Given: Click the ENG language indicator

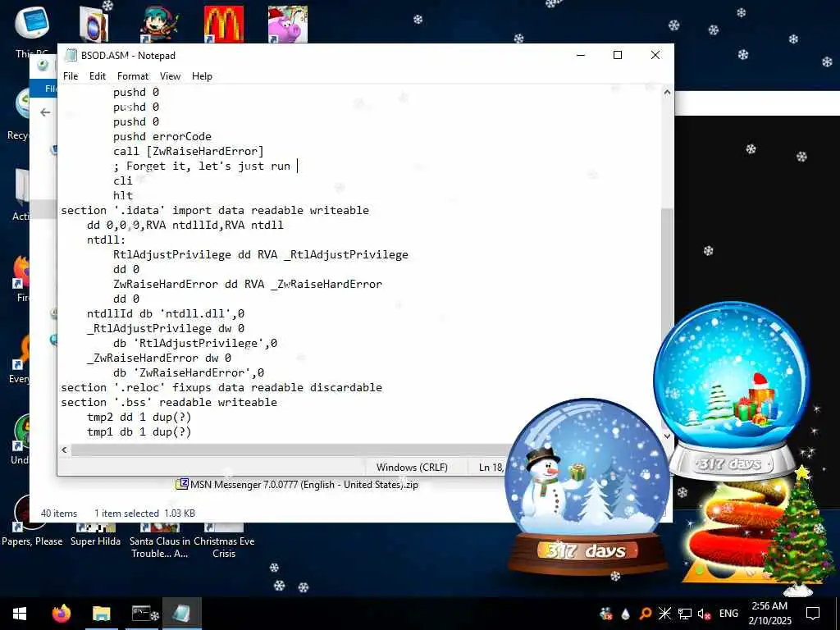Looking at the screenshot, I should coord(728,614).
